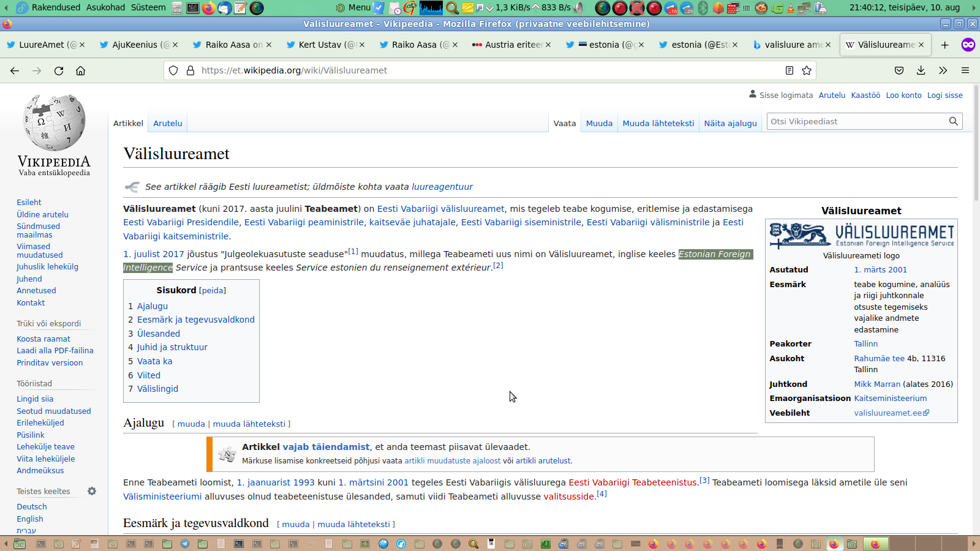
Task: Save page to Pocket
Action: pyautogui.click(x=899, y=70)
